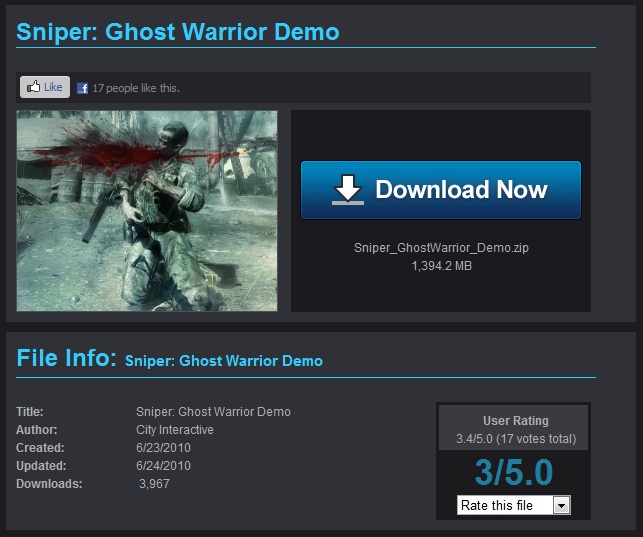Click the 17 people like this text
643x537 pixels.
coord(136,88)
